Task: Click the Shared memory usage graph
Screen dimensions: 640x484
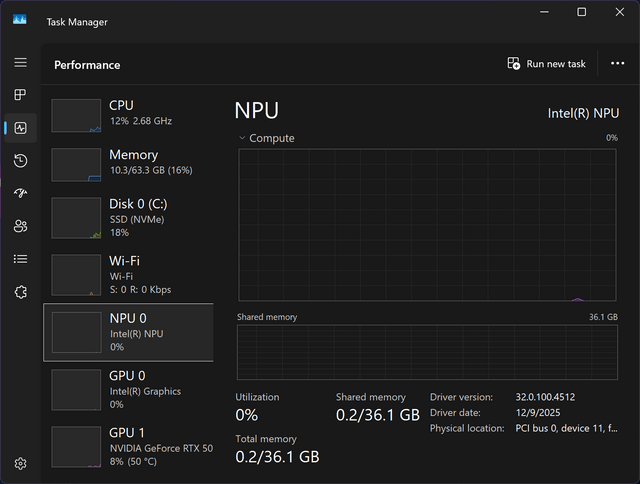Action: pyautogui.click(x=427, y=352)
